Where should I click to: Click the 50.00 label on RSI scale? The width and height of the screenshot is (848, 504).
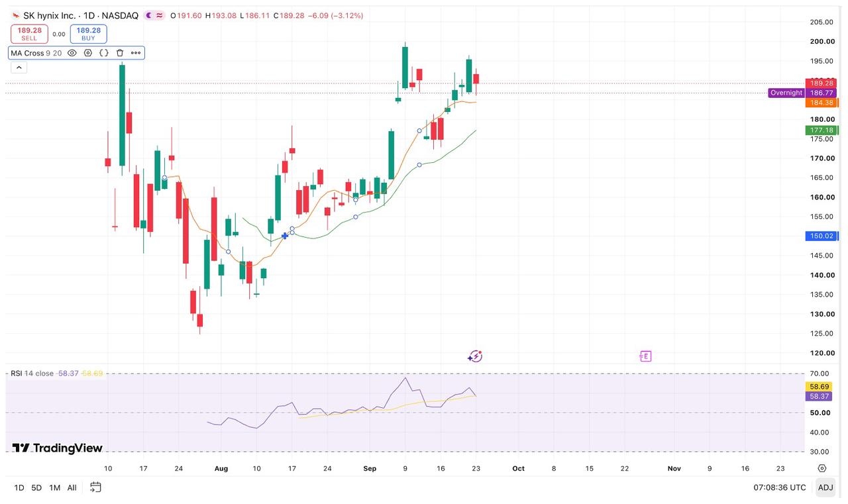[x=820, y=413]
